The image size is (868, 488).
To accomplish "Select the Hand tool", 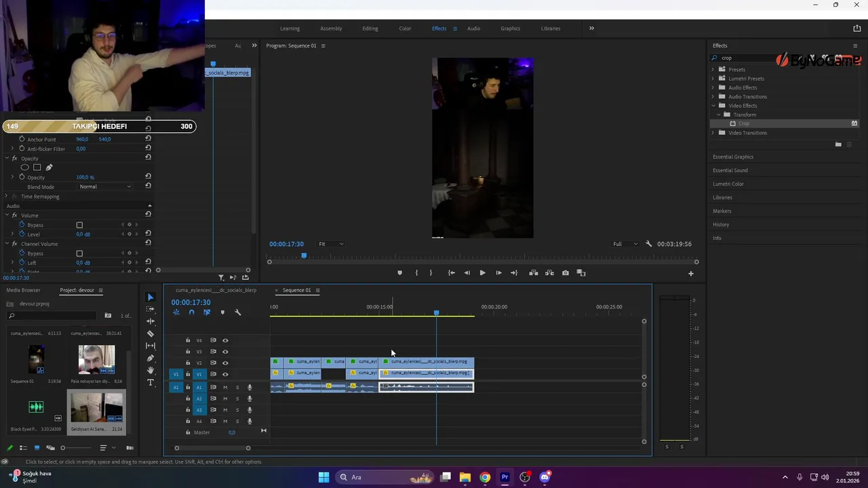I will [x=151, y=370].
